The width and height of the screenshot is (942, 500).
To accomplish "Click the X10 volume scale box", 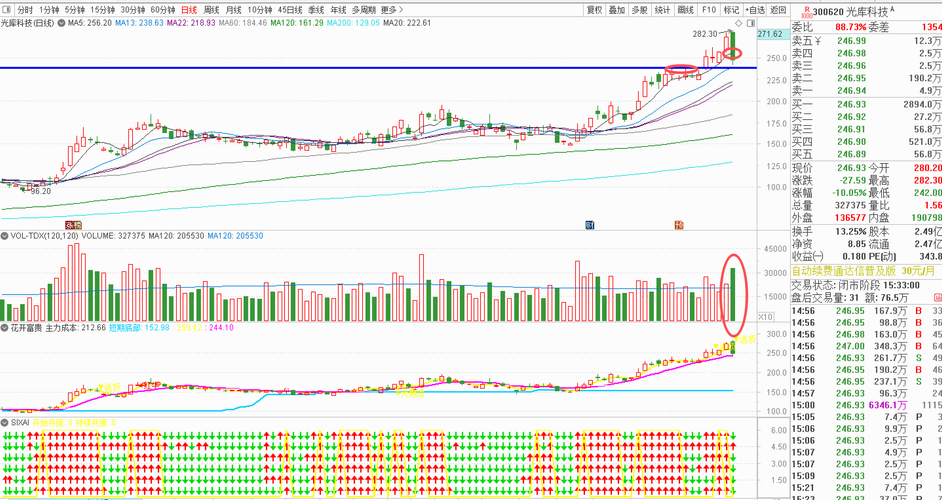I will click(765, 317).
